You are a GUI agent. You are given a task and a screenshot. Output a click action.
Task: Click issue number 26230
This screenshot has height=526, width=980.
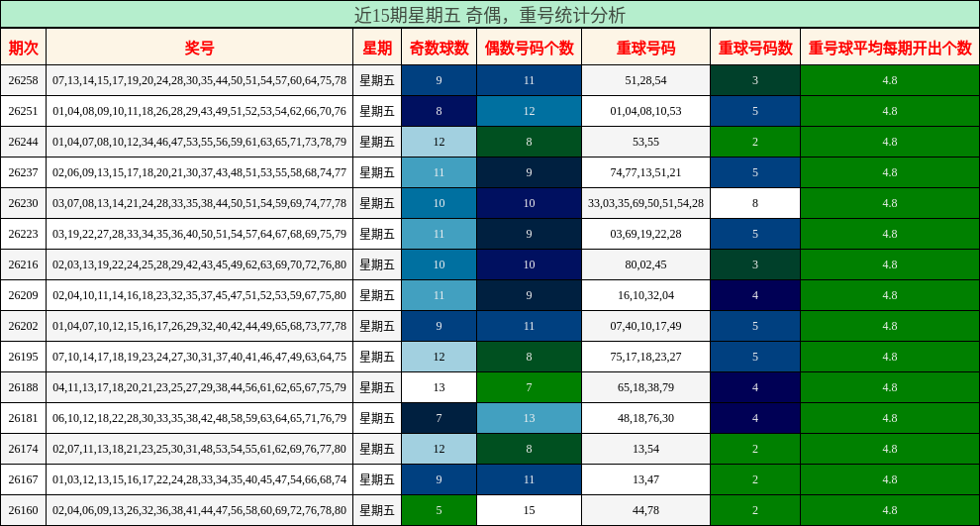[x=23, y=203]
